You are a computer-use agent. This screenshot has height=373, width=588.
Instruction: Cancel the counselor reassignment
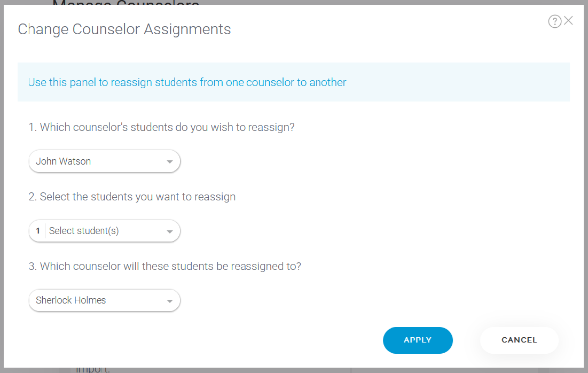point(519,340)
